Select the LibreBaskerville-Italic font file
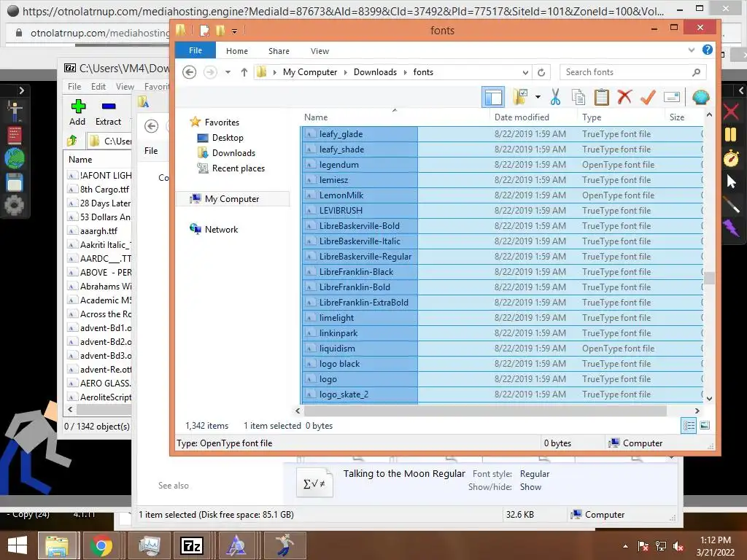Image resolution: width=747 pixels, height=560 pixels. coord(360,241)
